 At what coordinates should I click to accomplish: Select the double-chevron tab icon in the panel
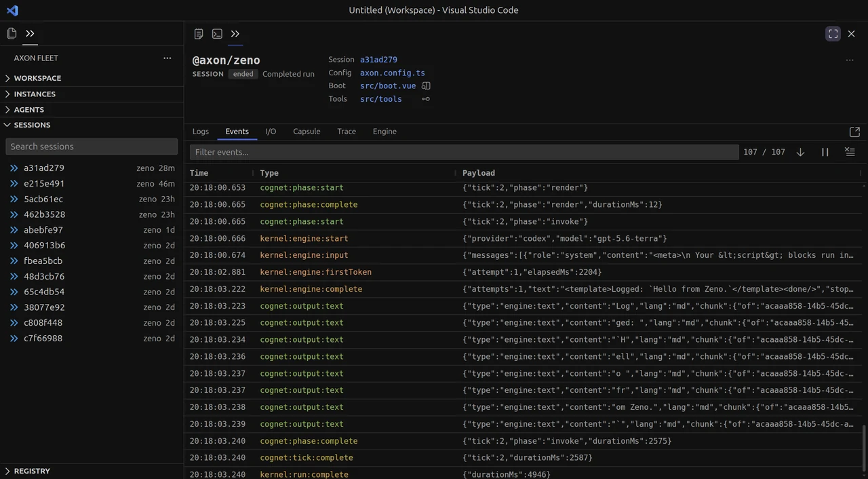pos(235,34)
